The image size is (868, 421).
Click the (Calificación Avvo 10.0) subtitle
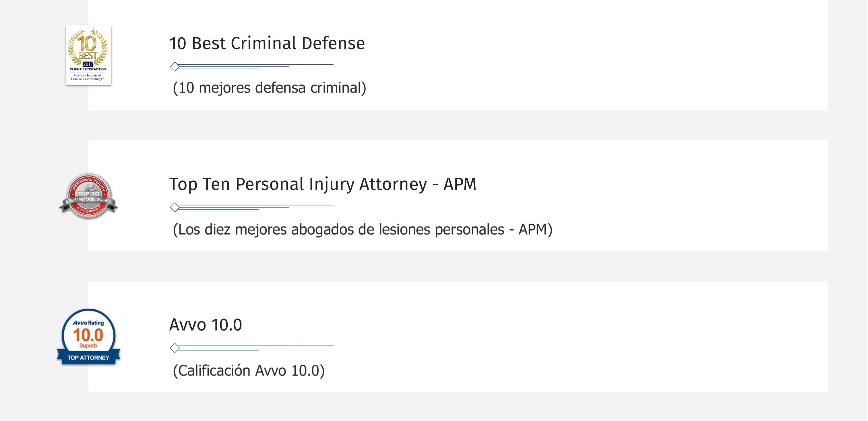(x=249, y=370)
